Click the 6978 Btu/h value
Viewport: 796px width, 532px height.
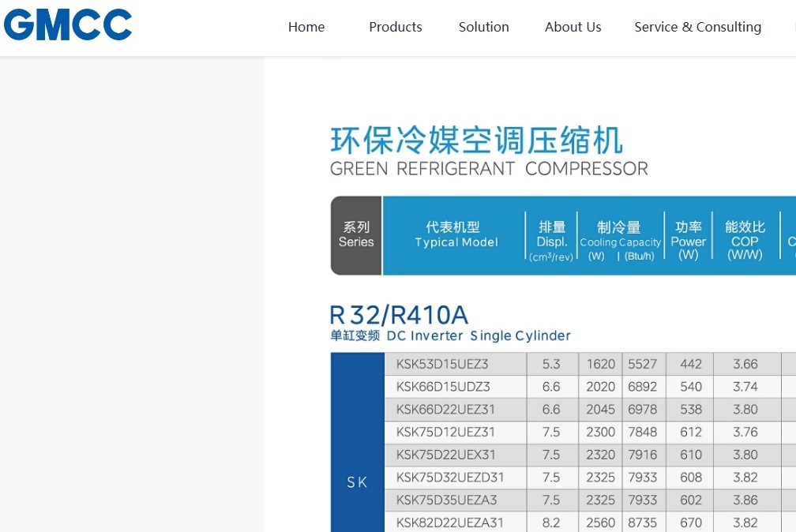[643, 409]
